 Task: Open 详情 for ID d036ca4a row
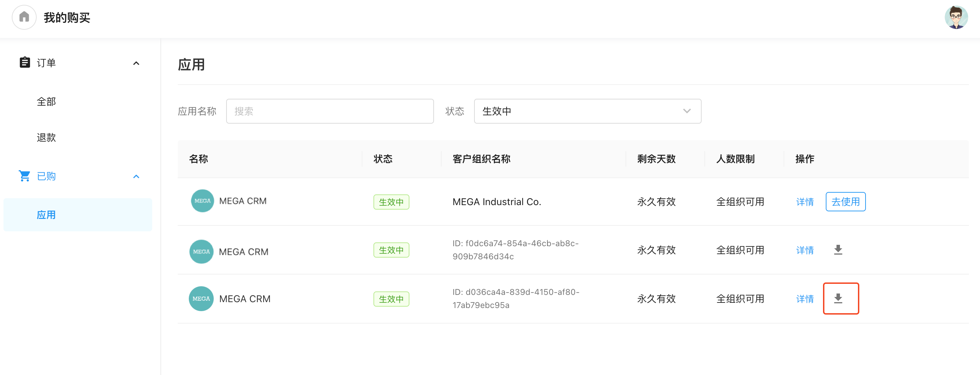(x=805, y=299)
